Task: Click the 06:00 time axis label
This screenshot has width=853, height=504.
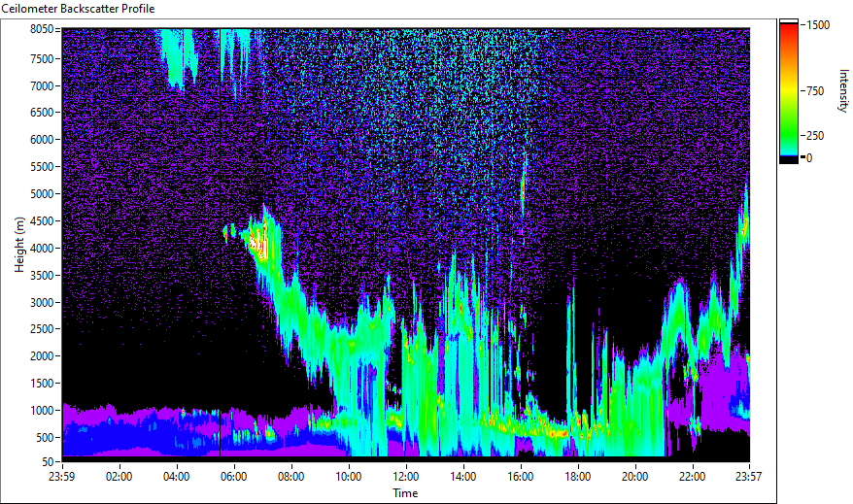Action: tap(233, 477)
